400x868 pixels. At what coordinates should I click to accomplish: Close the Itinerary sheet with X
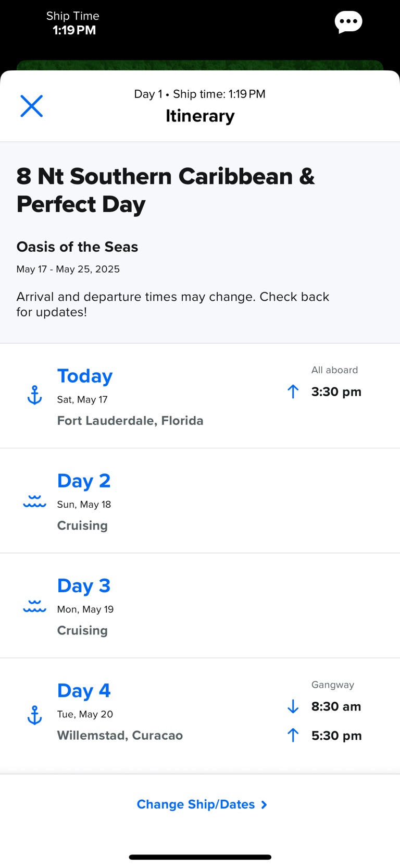(x=31, y=106)
